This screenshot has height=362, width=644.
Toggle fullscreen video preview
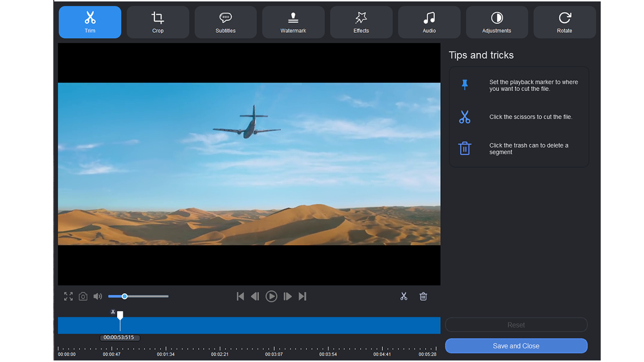point(68,297)
